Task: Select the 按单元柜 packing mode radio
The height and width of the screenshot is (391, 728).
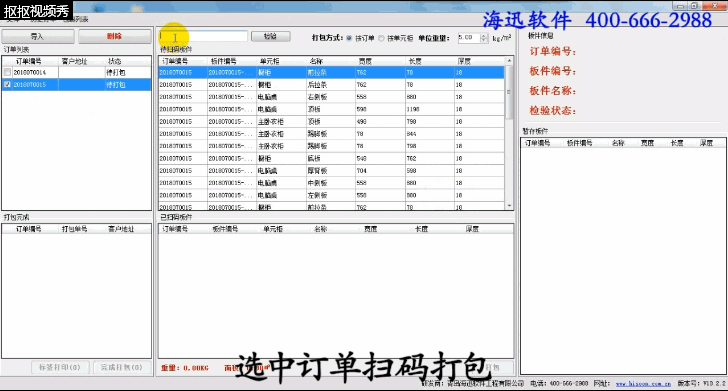Action: click(381, 38)
